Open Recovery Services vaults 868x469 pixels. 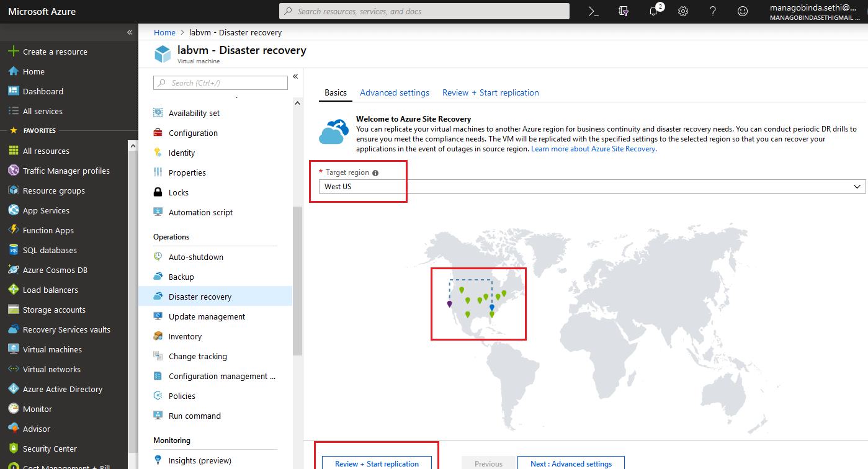pos(66,329)
